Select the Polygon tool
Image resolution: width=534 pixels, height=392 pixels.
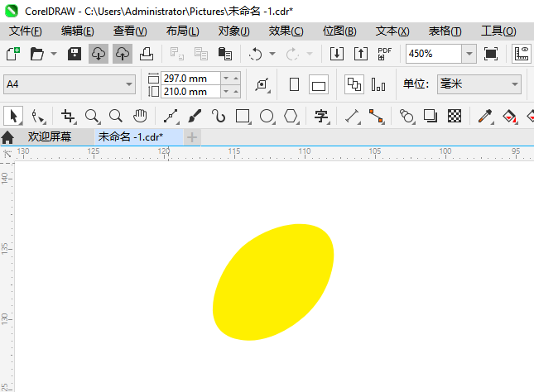point(291,116)
